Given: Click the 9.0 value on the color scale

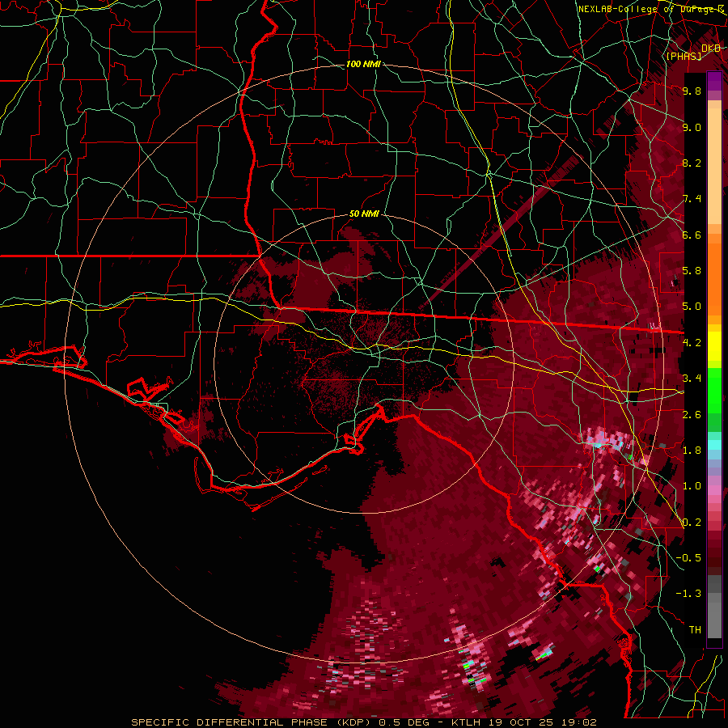Looking at the screenshot, I should coord(692,127).
